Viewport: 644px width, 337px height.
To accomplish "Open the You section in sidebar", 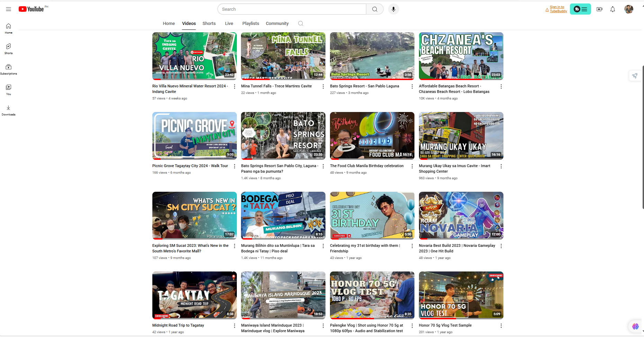I will 9,90.
